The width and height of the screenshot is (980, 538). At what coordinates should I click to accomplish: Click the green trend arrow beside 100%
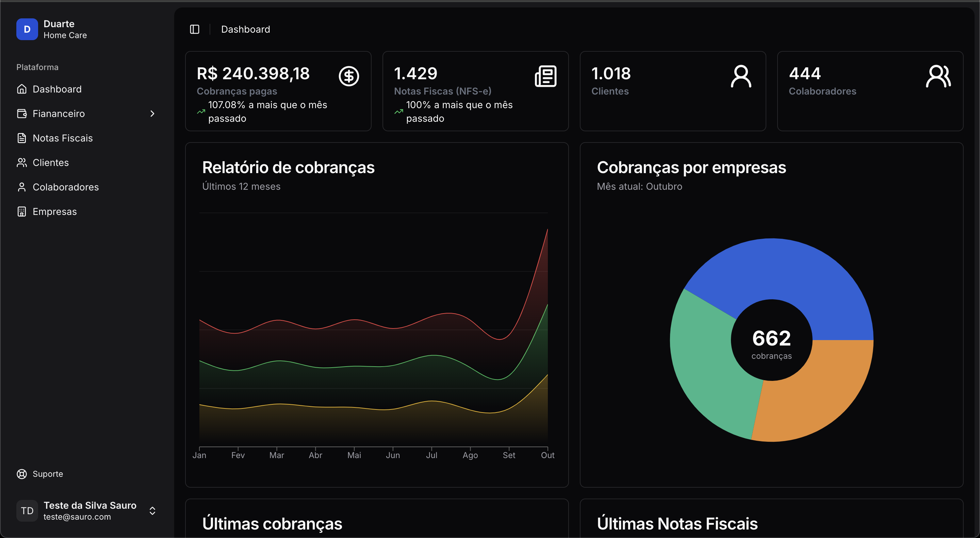coord(398,112)
